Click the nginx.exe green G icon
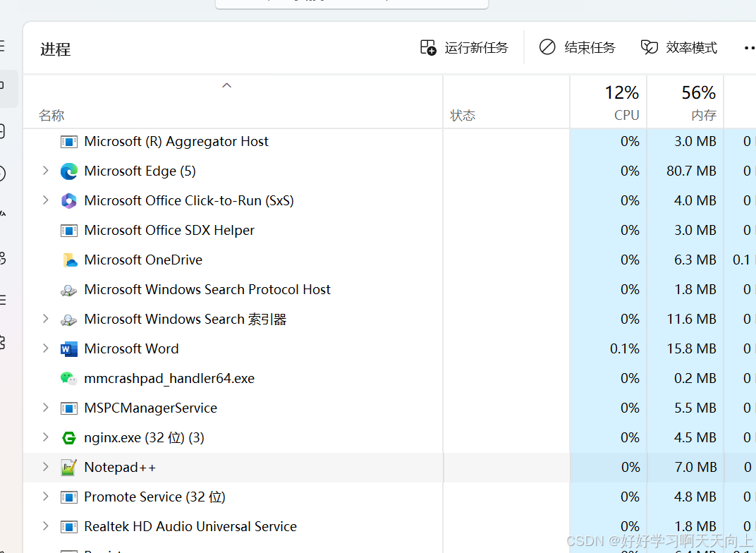756x553 pixels. tap(69, 438)
